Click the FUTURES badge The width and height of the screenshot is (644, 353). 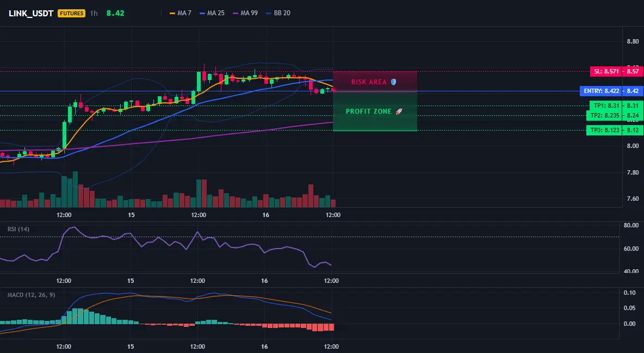coord(71,13)
